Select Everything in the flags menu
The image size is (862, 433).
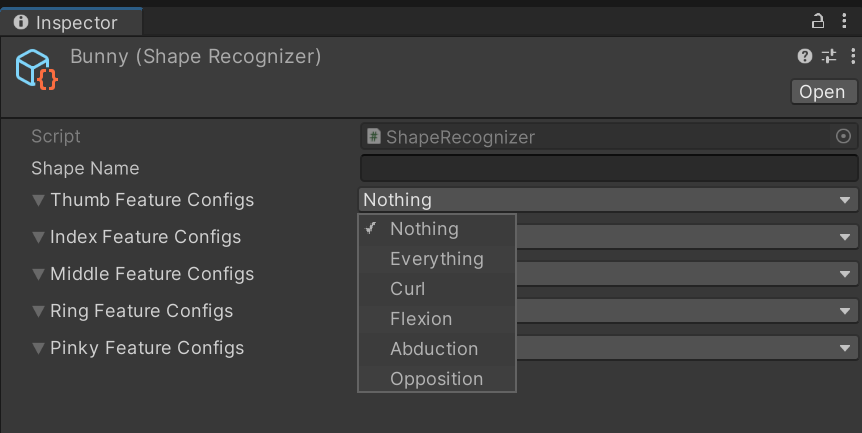(x=436, y=259)
